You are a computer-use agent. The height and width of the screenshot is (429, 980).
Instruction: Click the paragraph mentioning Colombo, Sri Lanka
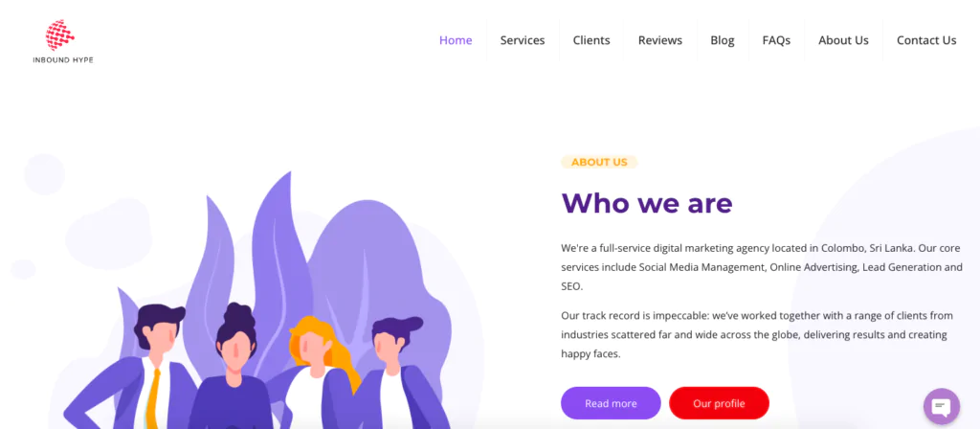761,267
